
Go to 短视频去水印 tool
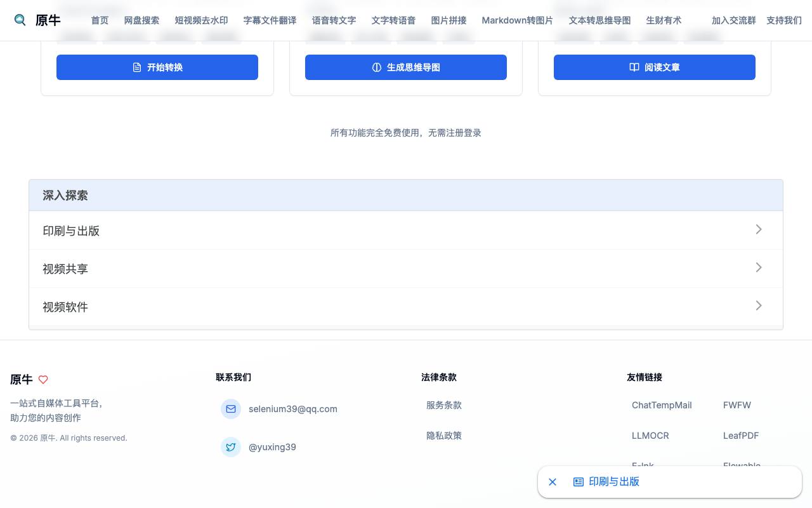point(202,20)
